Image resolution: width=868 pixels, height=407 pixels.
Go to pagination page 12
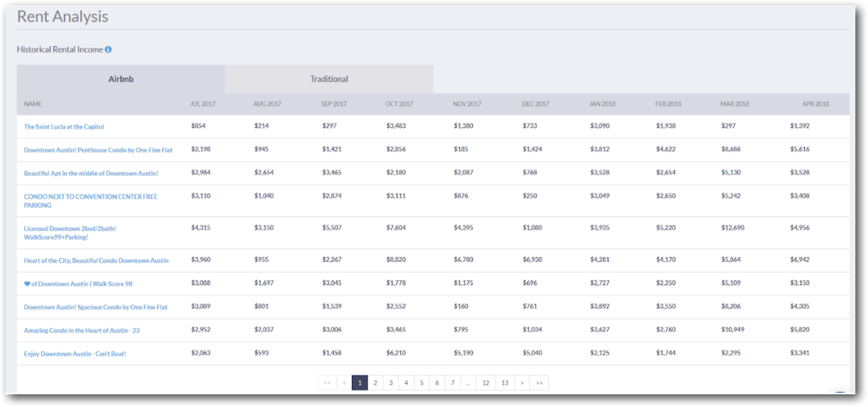[486, 383]
